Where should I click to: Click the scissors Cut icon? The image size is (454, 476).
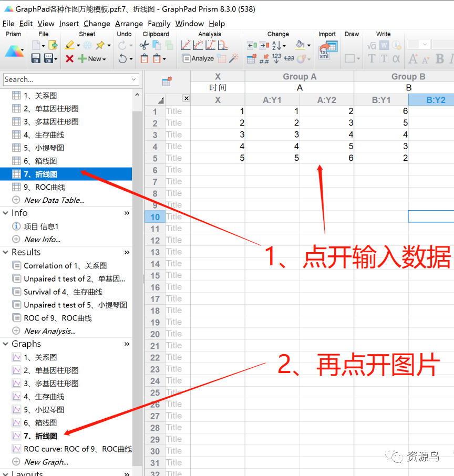coord(145,46)
